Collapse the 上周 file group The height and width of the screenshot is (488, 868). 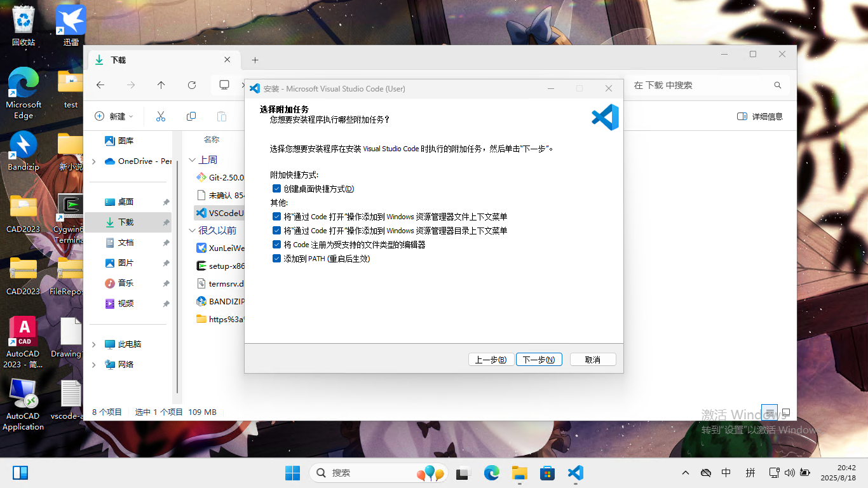click(x=193, y=159)
